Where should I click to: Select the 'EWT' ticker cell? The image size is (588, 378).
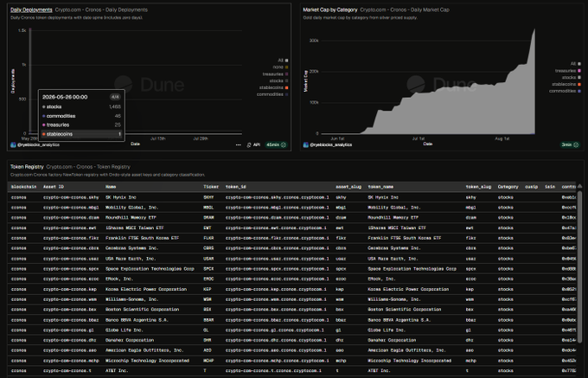[x=208, y=227]
